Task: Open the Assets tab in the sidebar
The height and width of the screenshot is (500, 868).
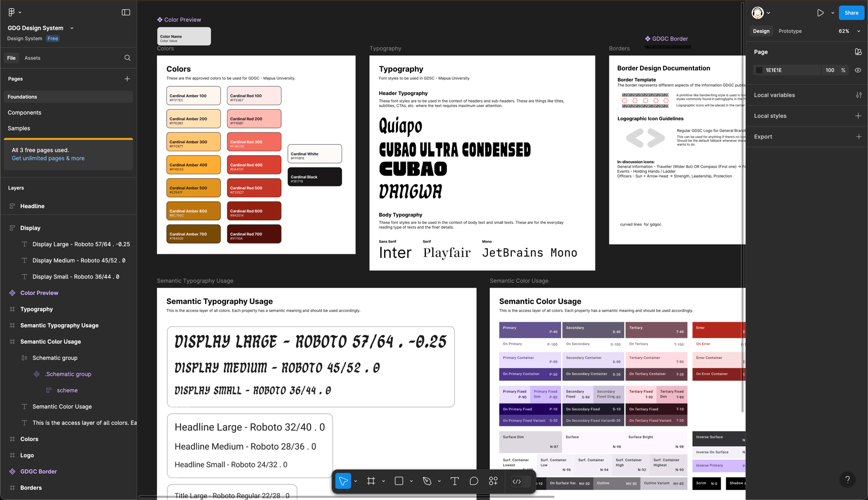Action: pyautogui.click(x=32, y=58)
